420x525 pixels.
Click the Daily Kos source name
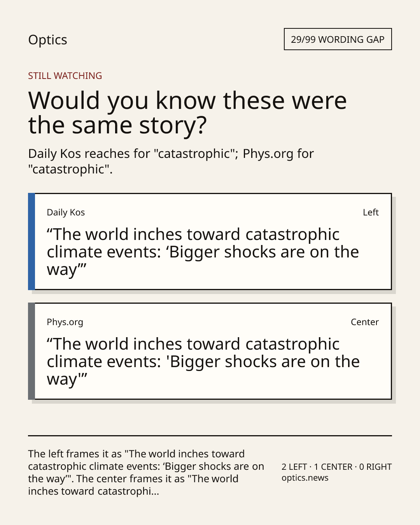pos(66,212)
